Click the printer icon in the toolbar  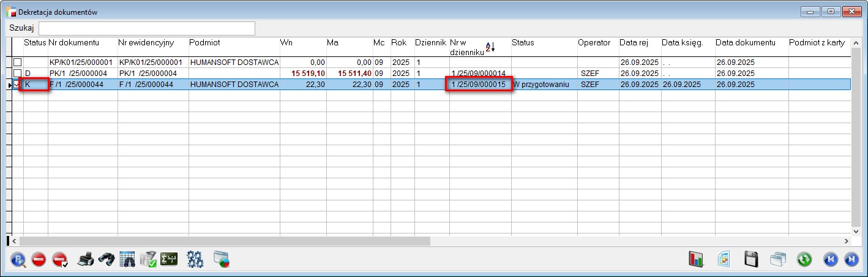(86, 259)
